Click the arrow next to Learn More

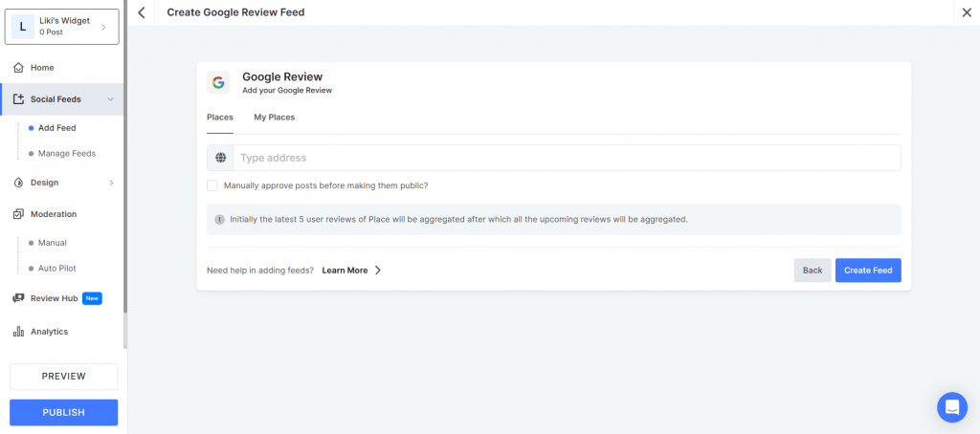[x=377, y=271]
